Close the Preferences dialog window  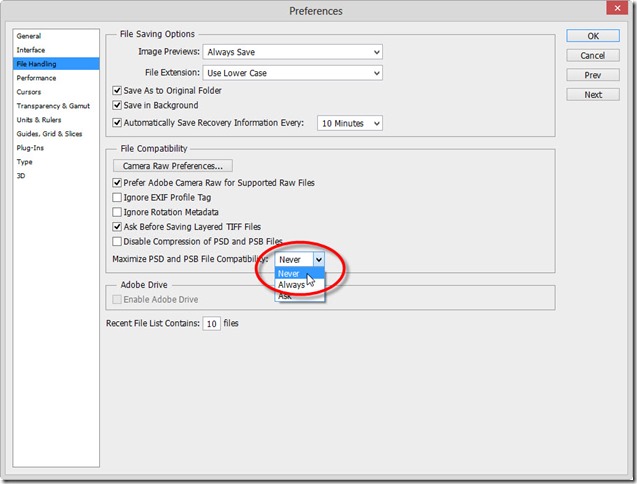tap(611, 11)
